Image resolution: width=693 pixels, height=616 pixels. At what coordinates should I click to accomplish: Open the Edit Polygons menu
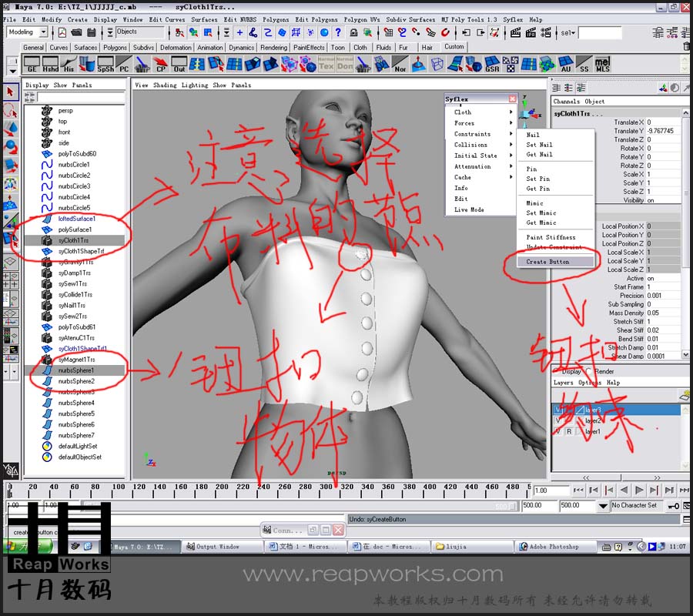pyautogui.click(x=316, y=19)
